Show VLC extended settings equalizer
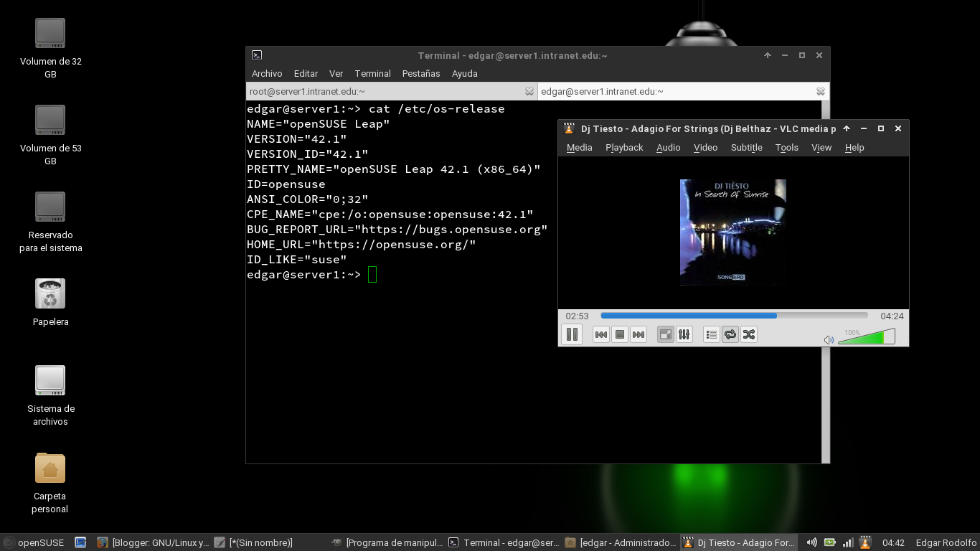This screenshot has width=980, height=551. tap(684, 334)
